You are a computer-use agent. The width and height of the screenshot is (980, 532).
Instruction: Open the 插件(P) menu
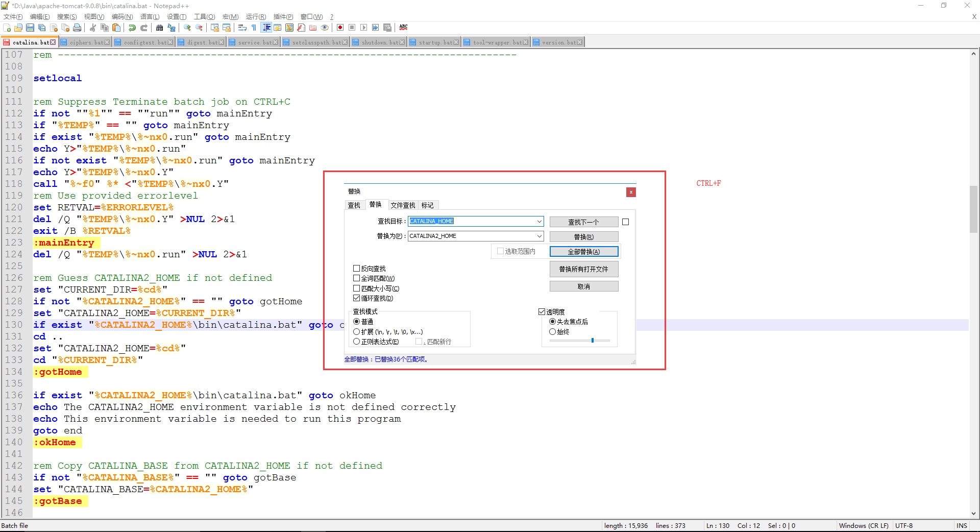coord(283,17)
